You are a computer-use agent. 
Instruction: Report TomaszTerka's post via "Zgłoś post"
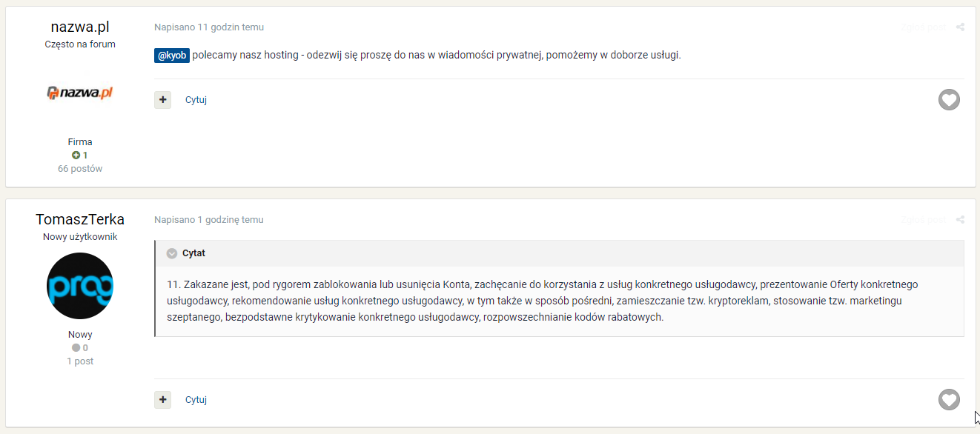coord(923,220)
